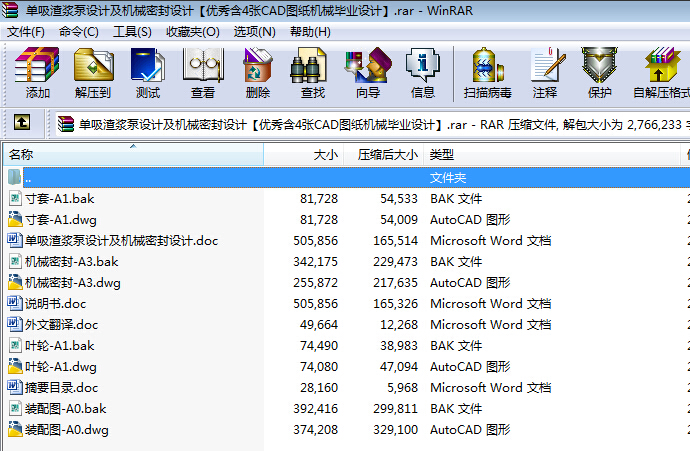Open the Comment (注释) notepad icon
The height and width of the screenshot is (451, 690).
point(547,65)
